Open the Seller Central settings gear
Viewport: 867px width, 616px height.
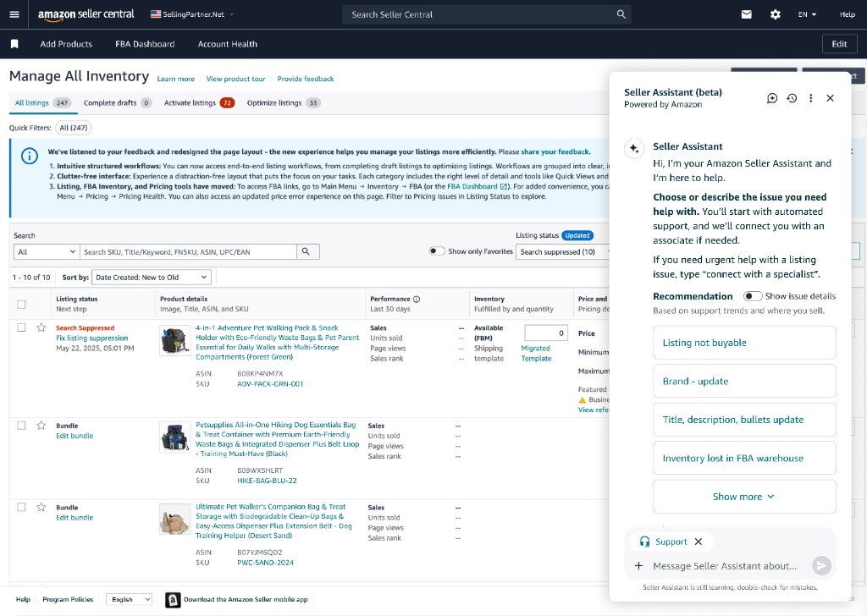(774, 14)
